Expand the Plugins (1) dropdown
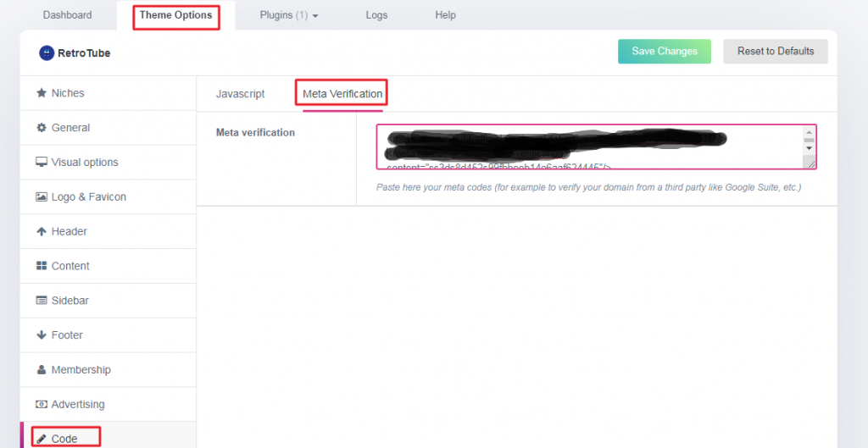 (x=288, y=15)
